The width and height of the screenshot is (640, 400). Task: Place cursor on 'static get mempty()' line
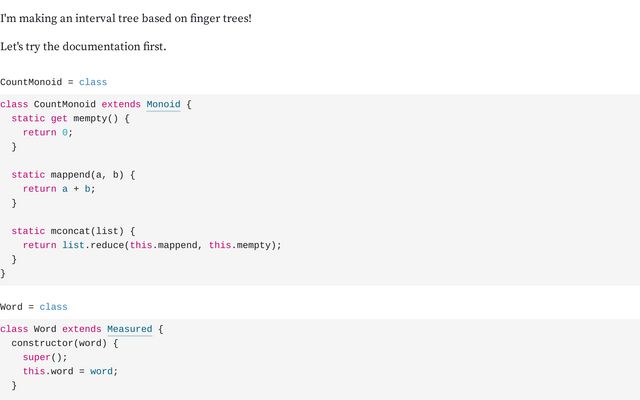[70, 118]
